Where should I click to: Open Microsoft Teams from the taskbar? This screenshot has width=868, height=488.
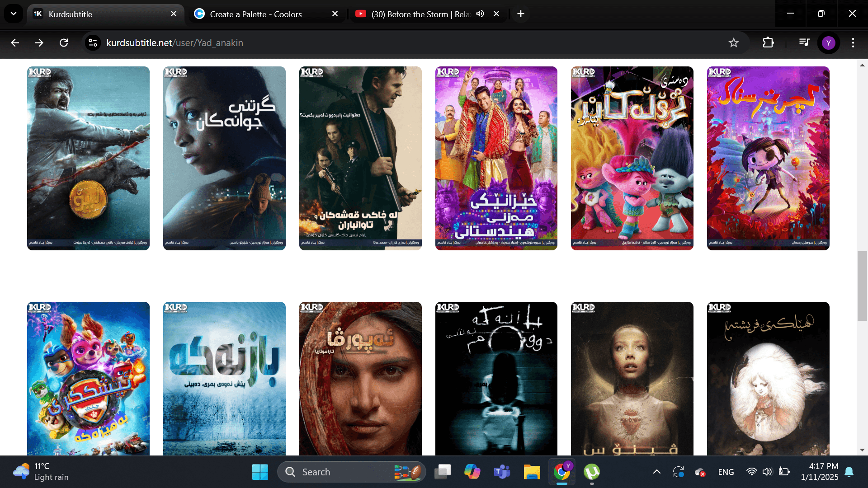pyautogui.click(x=502, y=472)
